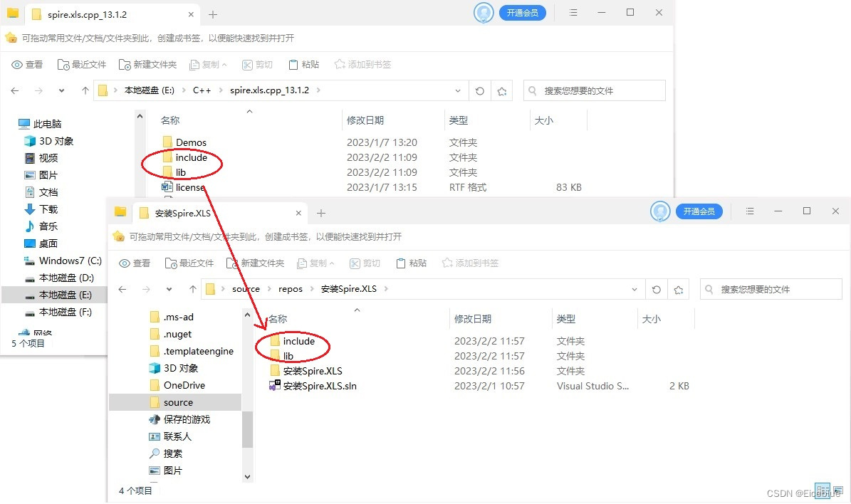This screenshot has height=504, width=851.
Task: Go back in the spire.xls.cpp window
Action: (15, 90)
